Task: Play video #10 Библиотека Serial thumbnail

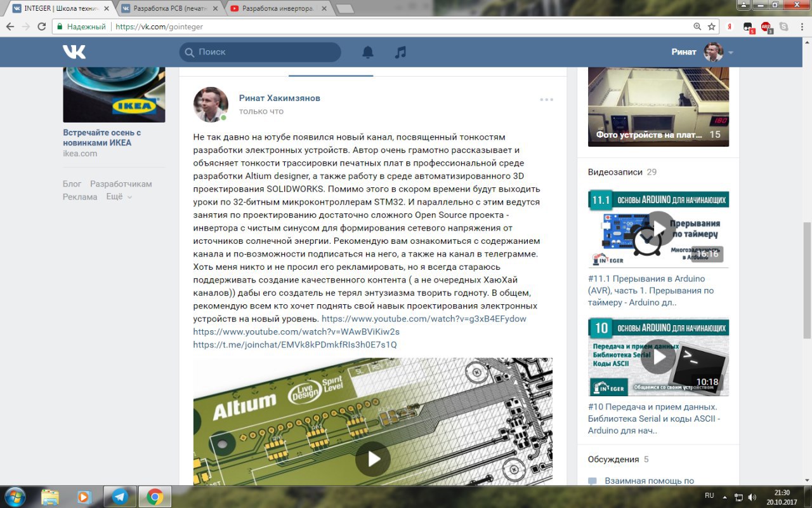Action: coord(658,357)
